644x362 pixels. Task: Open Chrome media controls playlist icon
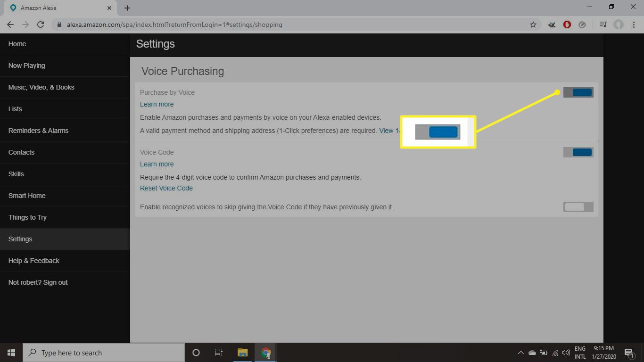[x=603, y=25]
